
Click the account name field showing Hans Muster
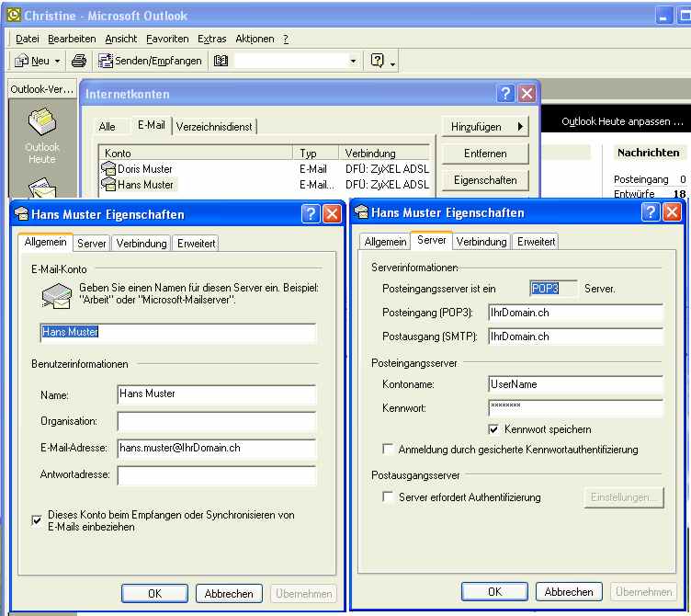point(178,332)
